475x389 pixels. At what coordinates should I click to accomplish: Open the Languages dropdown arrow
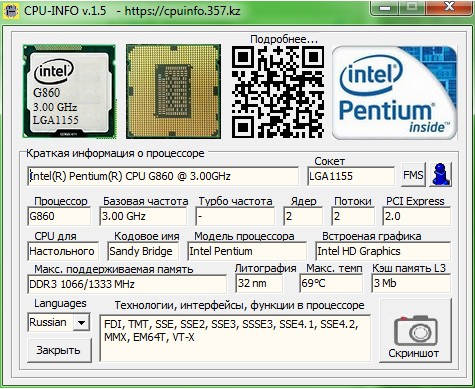[x=81, y=322]
